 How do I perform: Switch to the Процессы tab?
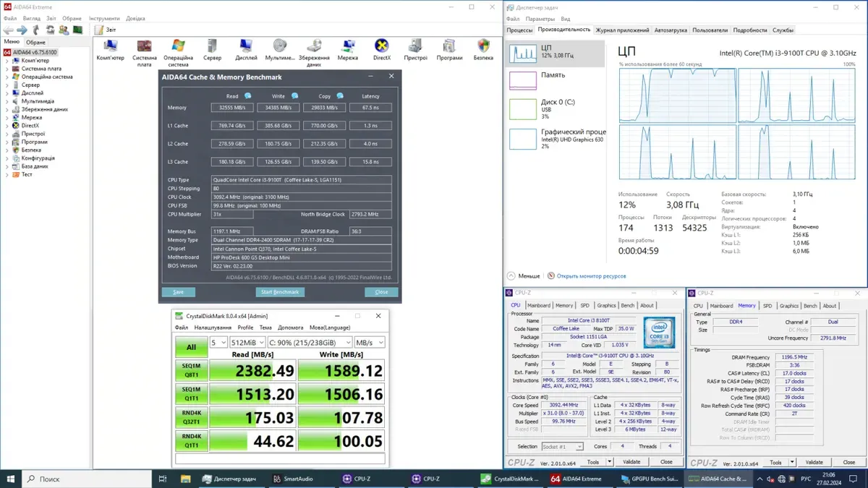coord(519,30)
